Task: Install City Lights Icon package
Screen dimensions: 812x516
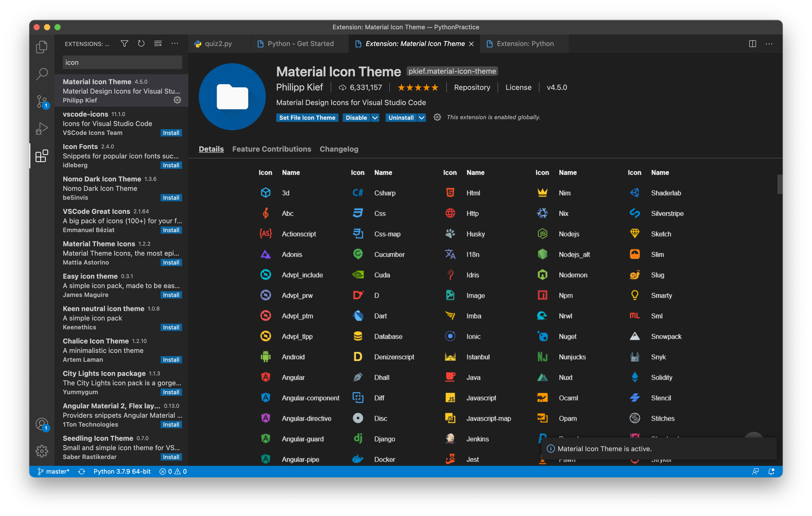Action: pos(171,392)
